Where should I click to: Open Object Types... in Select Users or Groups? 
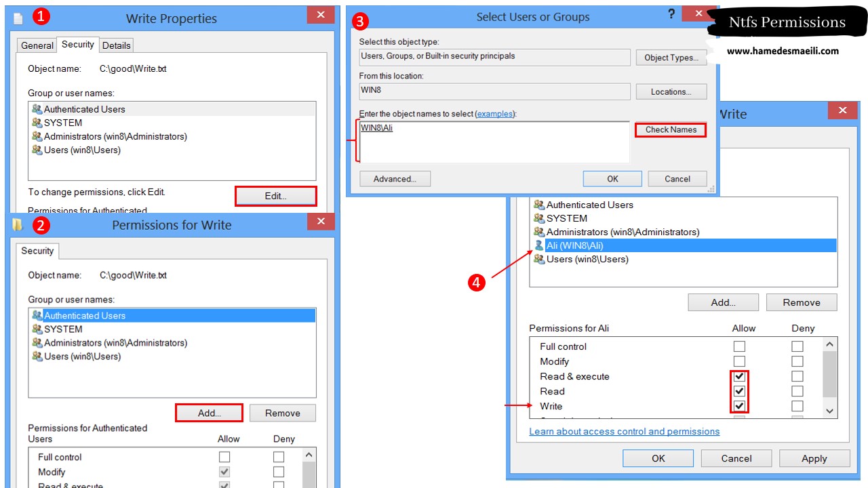[x=671, y=58]
